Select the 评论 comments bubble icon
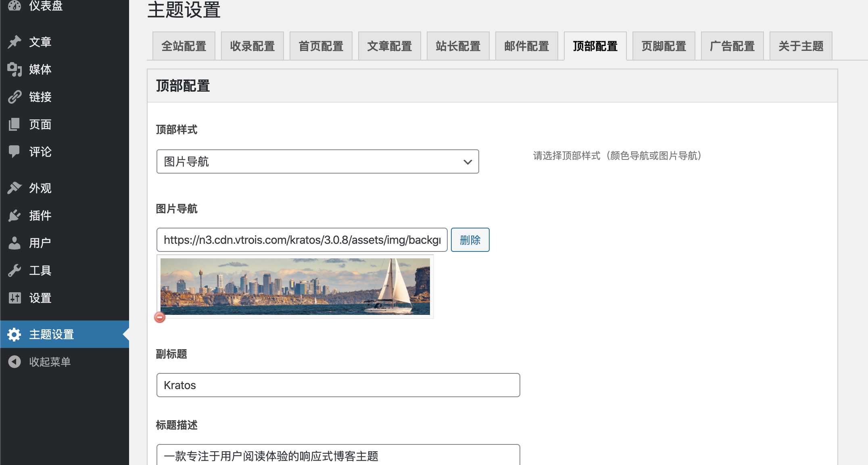Screen dimensions: 868x465 coord(15,151)
